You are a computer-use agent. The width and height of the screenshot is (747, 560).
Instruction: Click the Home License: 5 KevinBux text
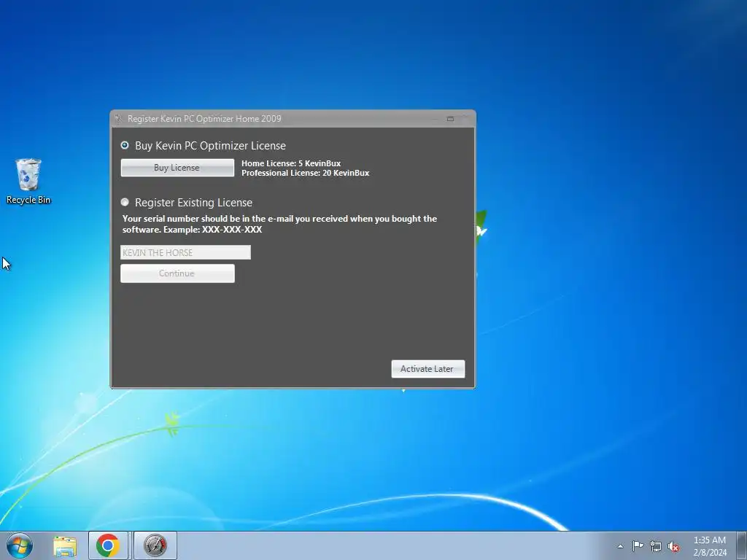coord(291,163)
